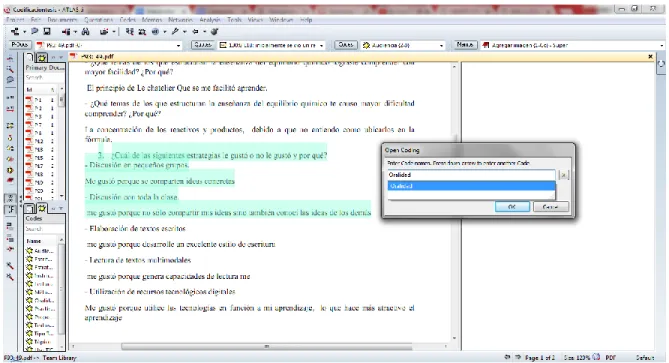Click the Default status bar entry
The height and width of the screenshot is (363, 669).
tap(645, 357)
